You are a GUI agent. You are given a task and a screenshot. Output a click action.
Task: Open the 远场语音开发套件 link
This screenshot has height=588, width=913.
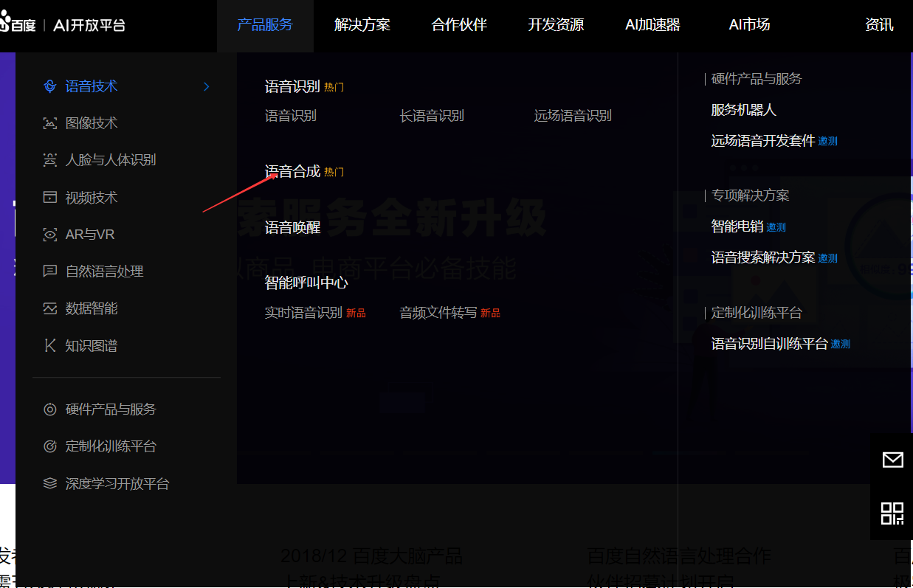click(763, 141)
